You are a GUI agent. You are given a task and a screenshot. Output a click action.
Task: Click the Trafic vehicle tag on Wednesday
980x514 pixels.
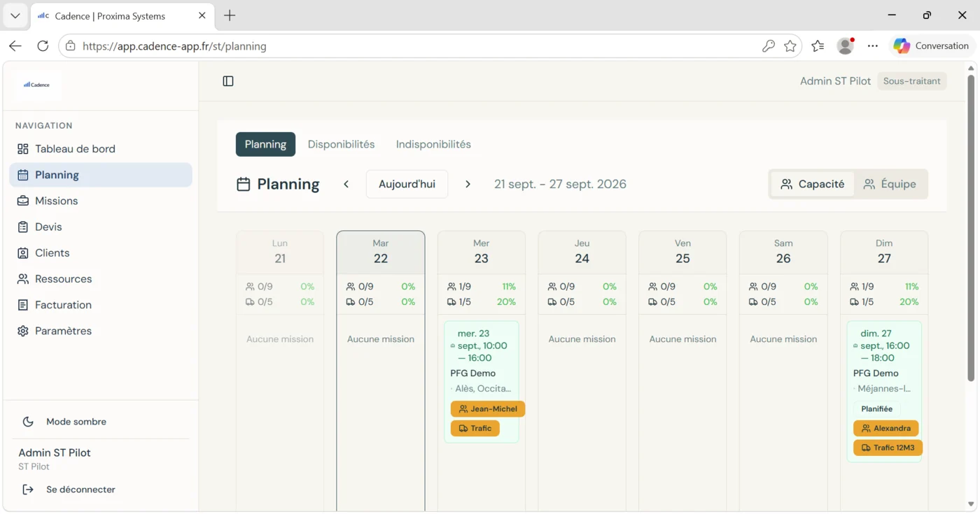coord(475,428)
